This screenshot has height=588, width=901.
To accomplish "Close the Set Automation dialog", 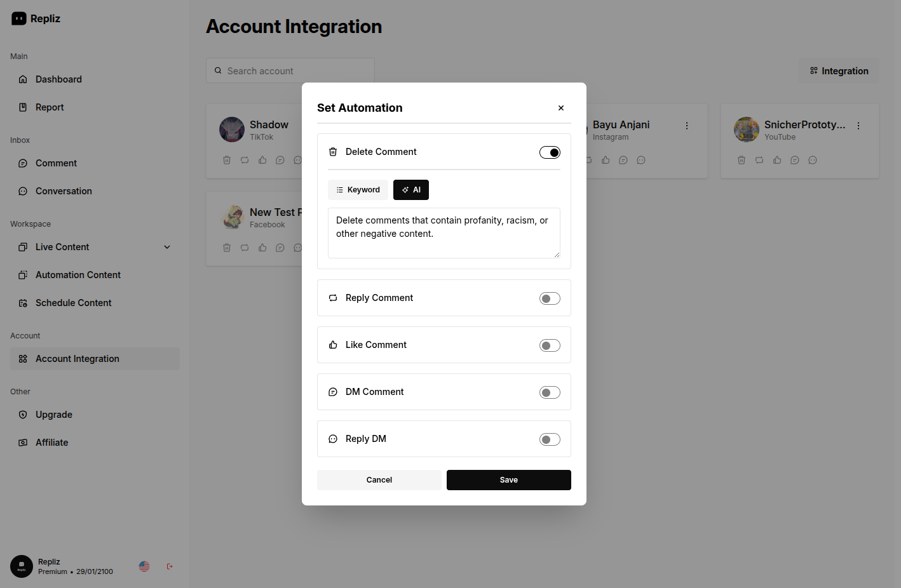I will (561, 108).
